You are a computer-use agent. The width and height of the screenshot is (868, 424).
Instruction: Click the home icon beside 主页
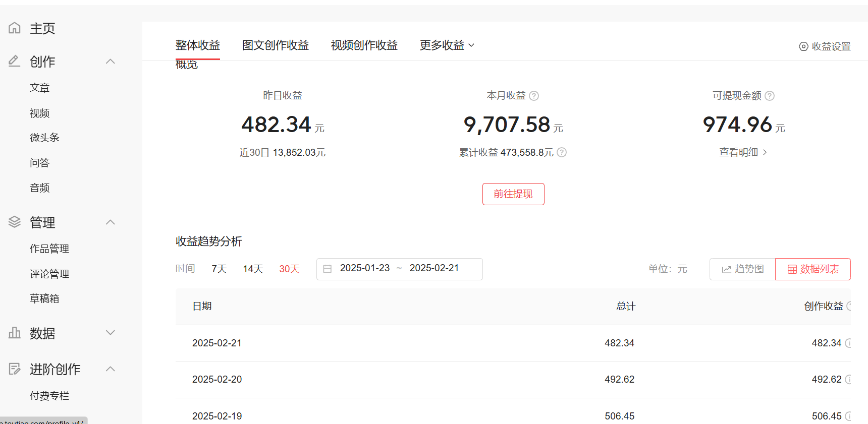pyautogui.click(x=15, y=28)
